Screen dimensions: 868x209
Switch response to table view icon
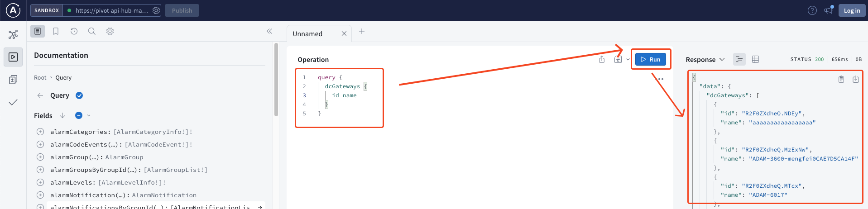755,59
